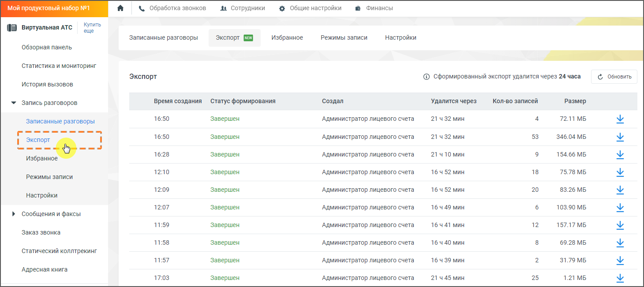644x287 pixels.
Task: Open Адресная книга in sidebar
Action: (45, 269)
